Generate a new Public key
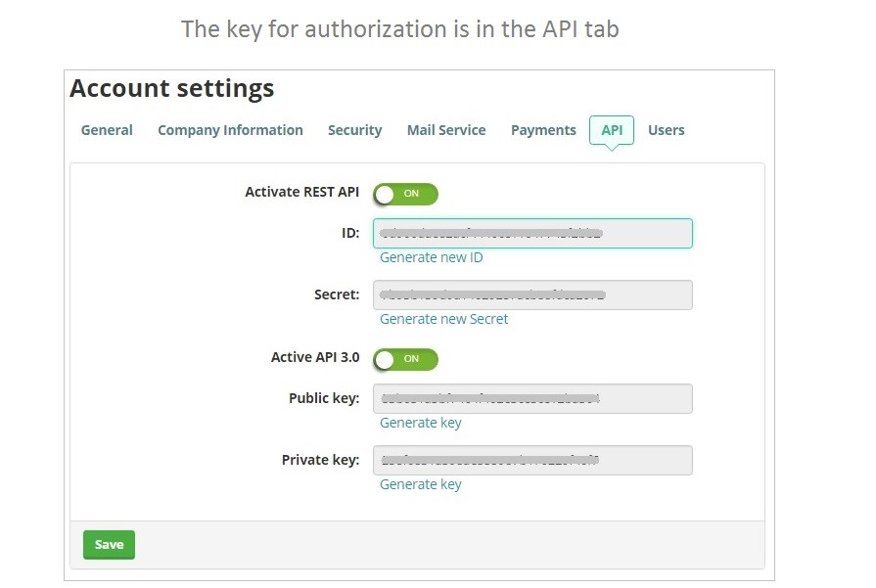The width and height of the screenshot is (876, 588). (420, 423)
